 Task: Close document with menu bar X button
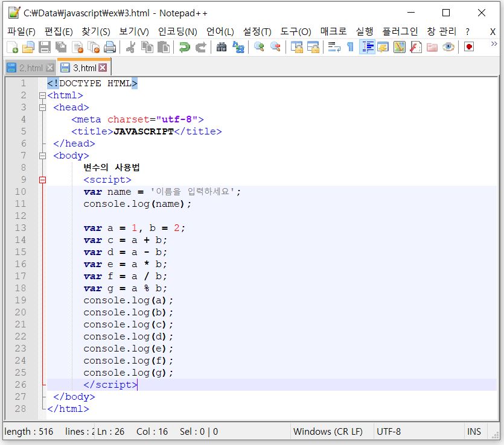493,31
